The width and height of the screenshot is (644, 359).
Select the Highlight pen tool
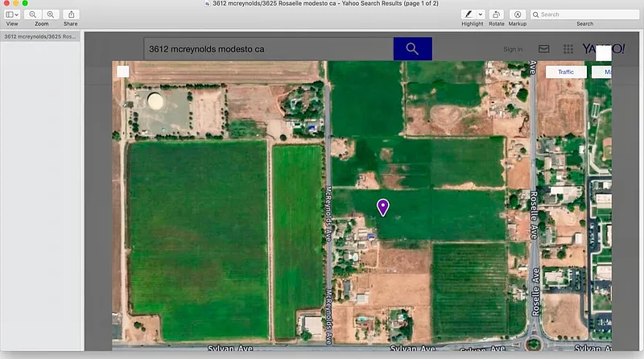[468, 14]
